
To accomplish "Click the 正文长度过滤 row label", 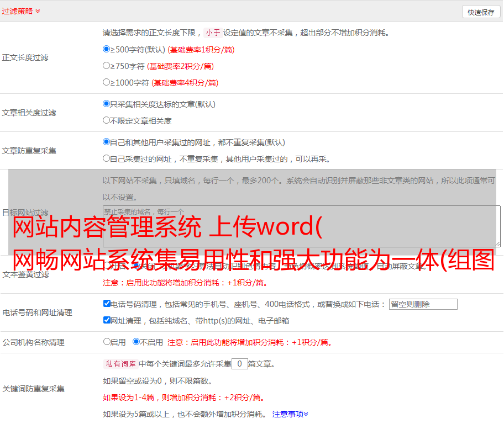I will point(25,57).
